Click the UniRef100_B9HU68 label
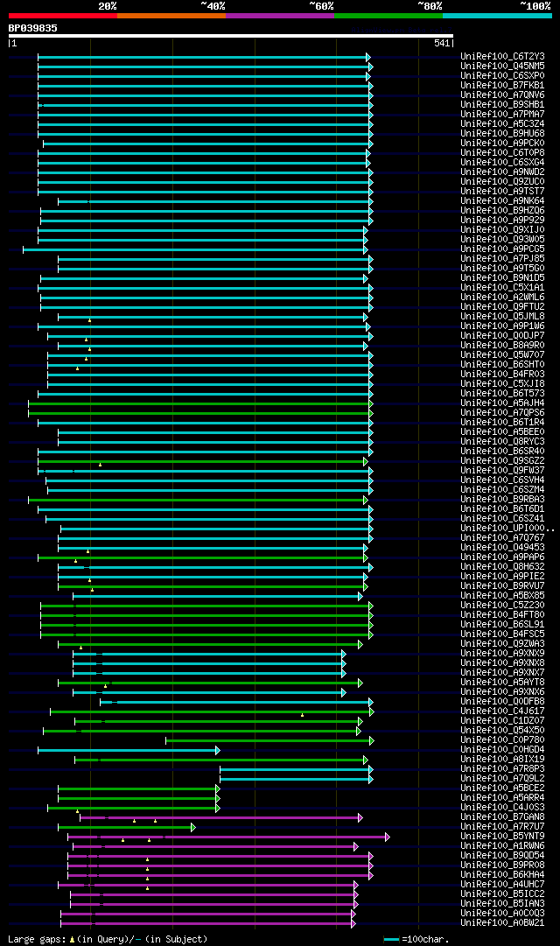The height and width of the screenshot is (946, 560). (x=502, y=134)
